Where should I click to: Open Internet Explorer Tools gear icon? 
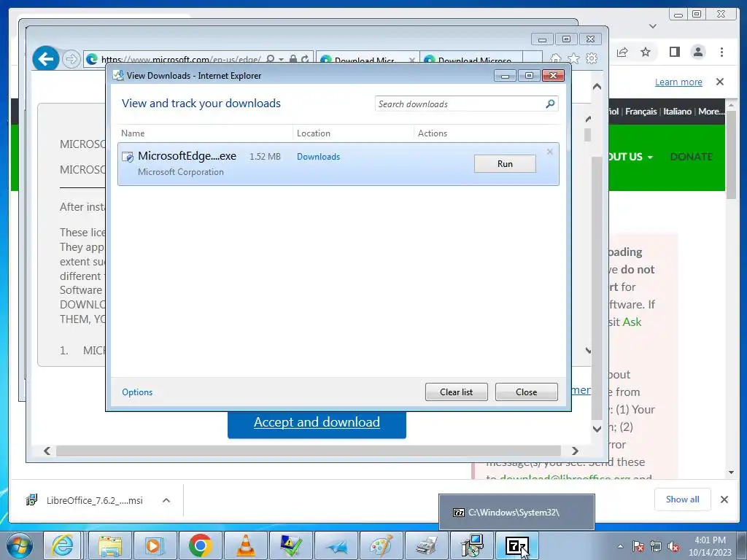tap(592, 58)
